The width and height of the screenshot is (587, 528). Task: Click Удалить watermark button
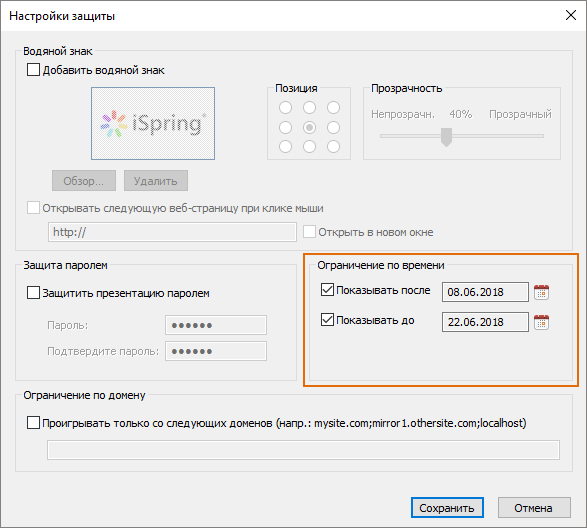point(156,181)
